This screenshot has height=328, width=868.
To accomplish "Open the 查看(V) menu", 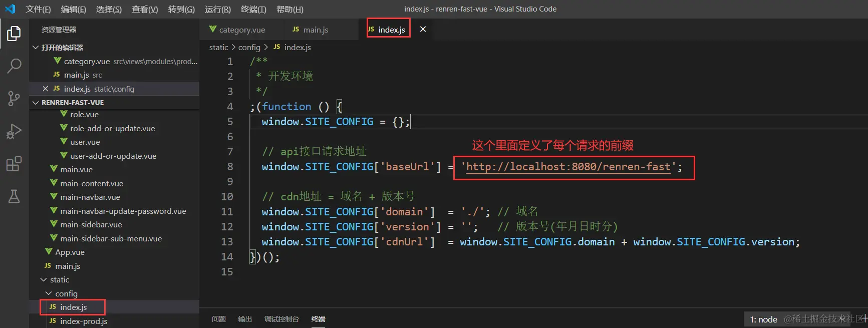I will (145, 9).
